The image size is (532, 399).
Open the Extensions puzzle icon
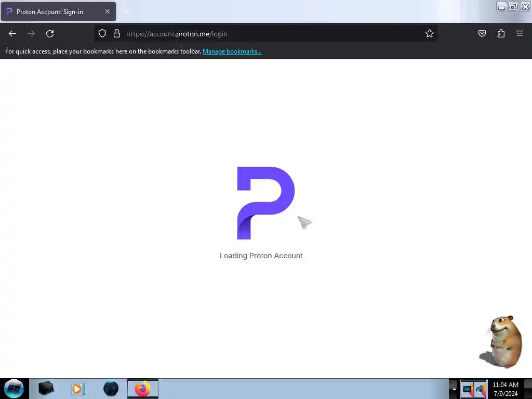pos(501,34)
